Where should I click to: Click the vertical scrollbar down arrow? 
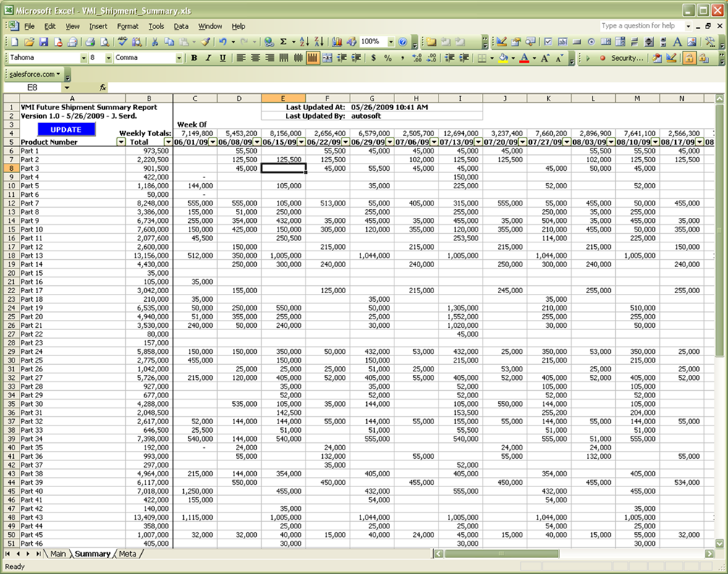coord(719,544)
